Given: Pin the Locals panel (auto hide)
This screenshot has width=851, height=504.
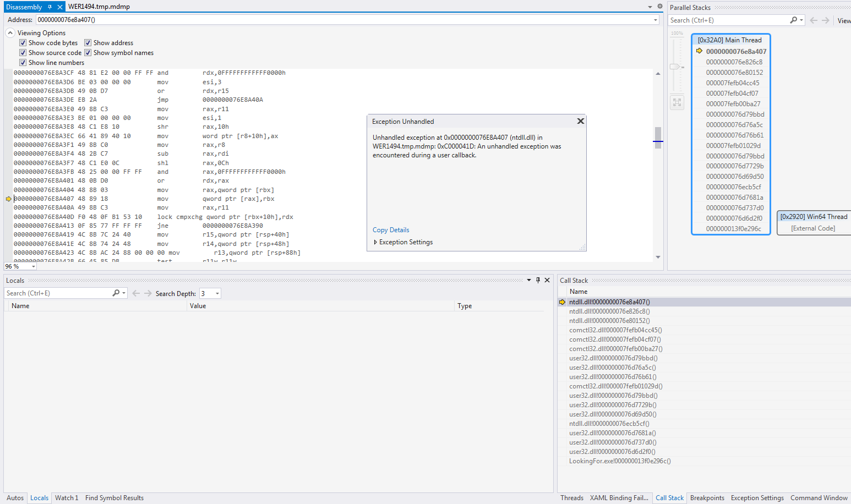Looking at the screenshot, I should (538, 280).
